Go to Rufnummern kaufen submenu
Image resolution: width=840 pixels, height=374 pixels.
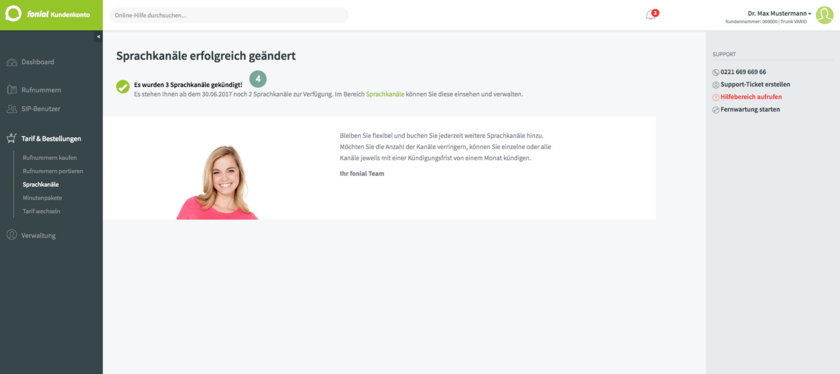(50, 158)
